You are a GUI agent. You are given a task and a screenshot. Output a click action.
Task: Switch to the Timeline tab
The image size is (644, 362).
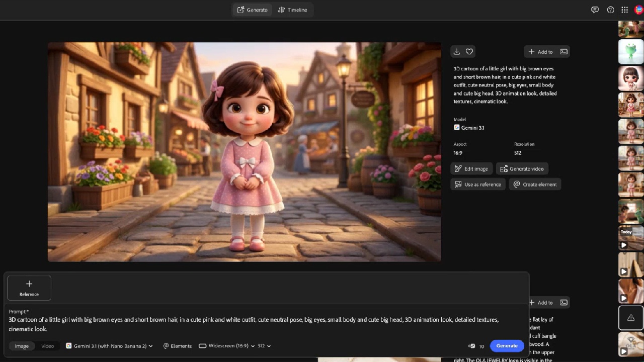(292, 10)
